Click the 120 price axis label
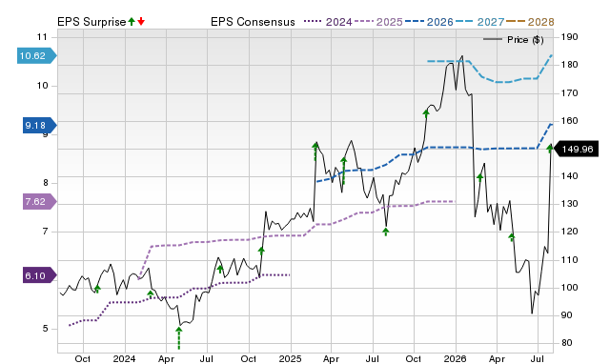This screenshot has height=364, width=610. pos(570,232)
